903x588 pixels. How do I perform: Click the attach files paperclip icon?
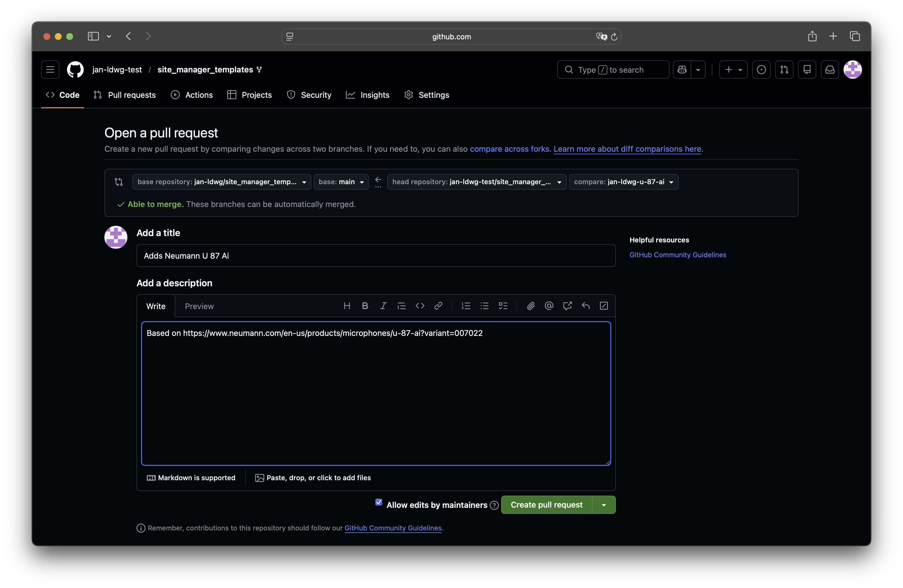(x=531, y=306)
